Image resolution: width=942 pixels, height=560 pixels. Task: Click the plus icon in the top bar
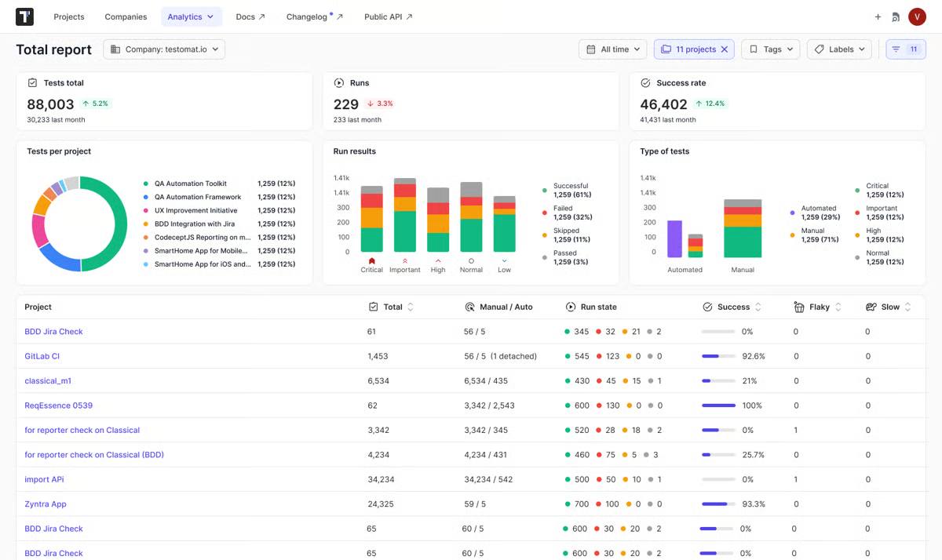pos(878,16)
